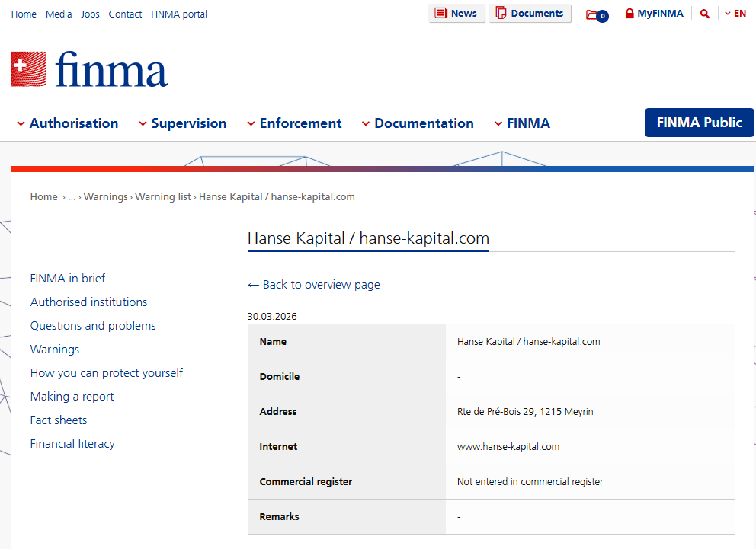Click the Domicile label

280,377
